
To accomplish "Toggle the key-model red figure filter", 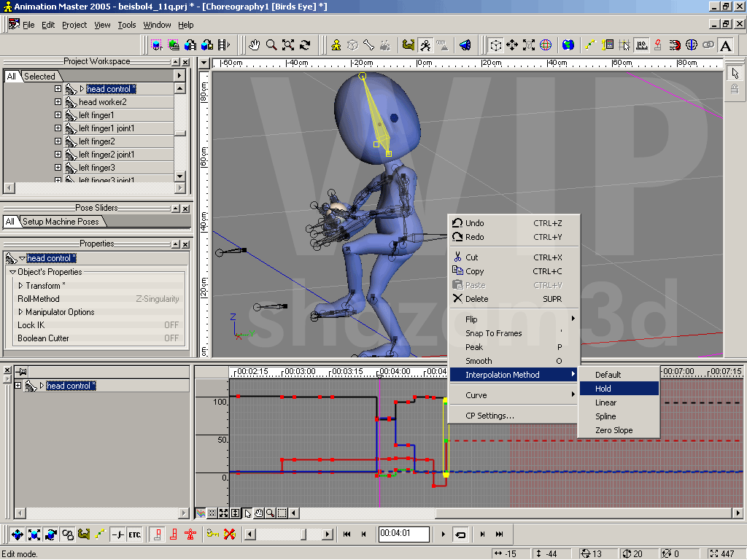I will 190,534.
